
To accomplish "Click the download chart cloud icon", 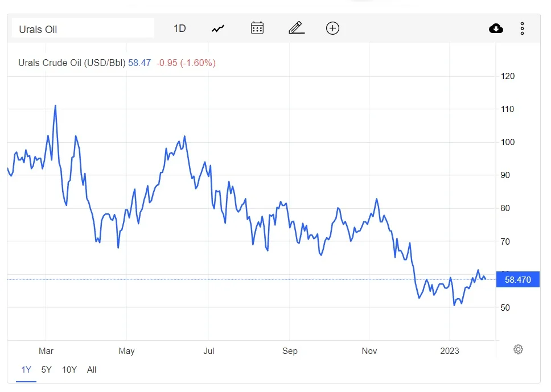I will click(496, 28).
